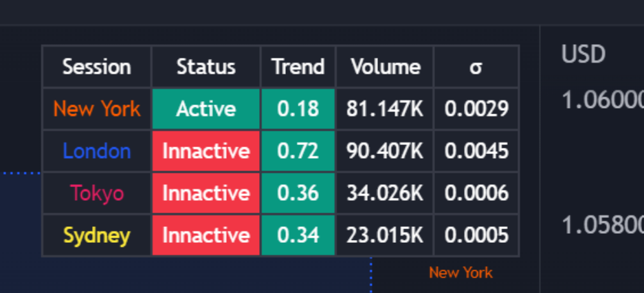Click the 81.147K volume value
The width and height of the screenshot is (644, 293).
[385, 109]
